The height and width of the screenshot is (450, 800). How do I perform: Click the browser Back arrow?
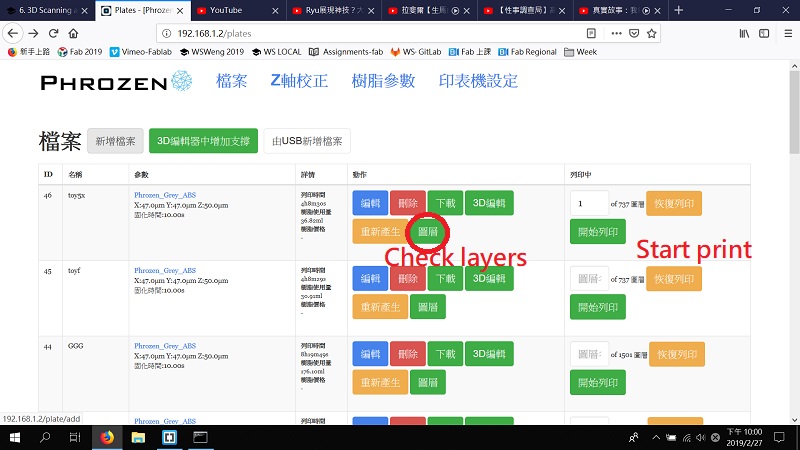[13, 33]
